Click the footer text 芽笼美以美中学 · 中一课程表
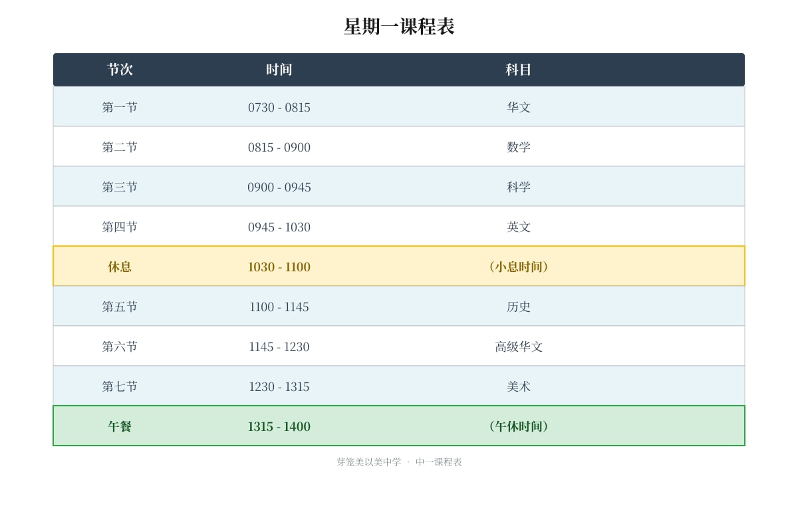The height and width of the screenshot is (532, 798). coord(399,462)
